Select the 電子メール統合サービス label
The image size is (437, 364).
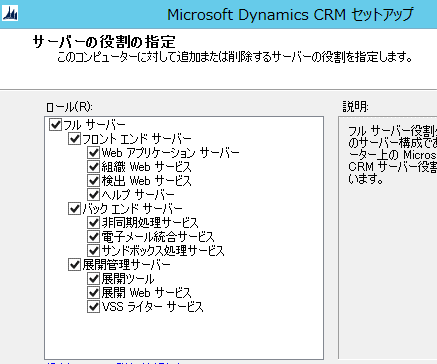click(158, 237)
